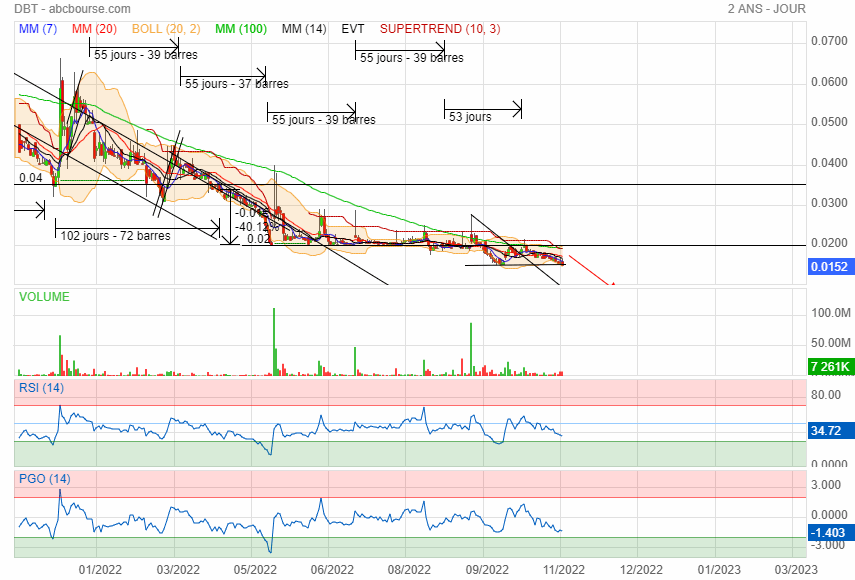The width and height of the screenshot is (855, 580).
Task: Click the DBT - abcbourse.com chart title
Action: [x=73, y=9]
